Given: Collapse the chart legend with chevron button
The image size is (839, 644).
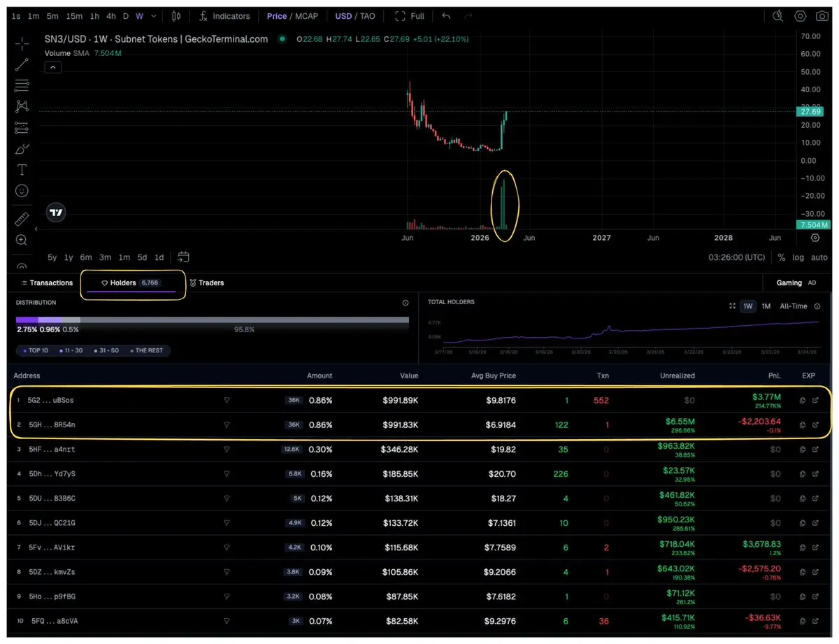Looking at the screenshot, I should [x=53, y=68].
